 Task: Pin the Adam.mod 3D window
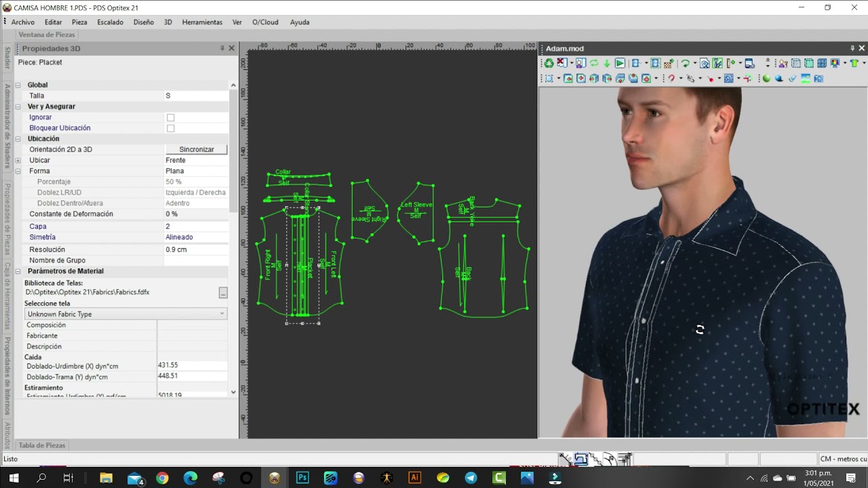click(x=852, y=48)
